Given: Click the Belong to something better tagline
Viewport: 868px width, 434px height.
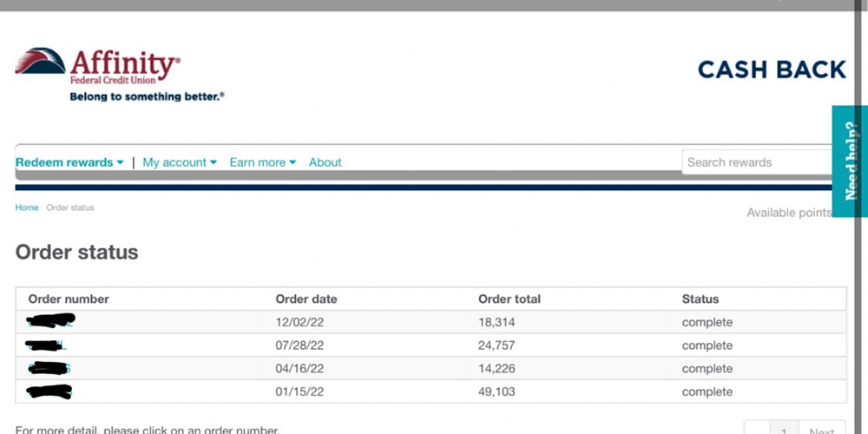Looking at the screenshot, I should (x=147, y=97).
